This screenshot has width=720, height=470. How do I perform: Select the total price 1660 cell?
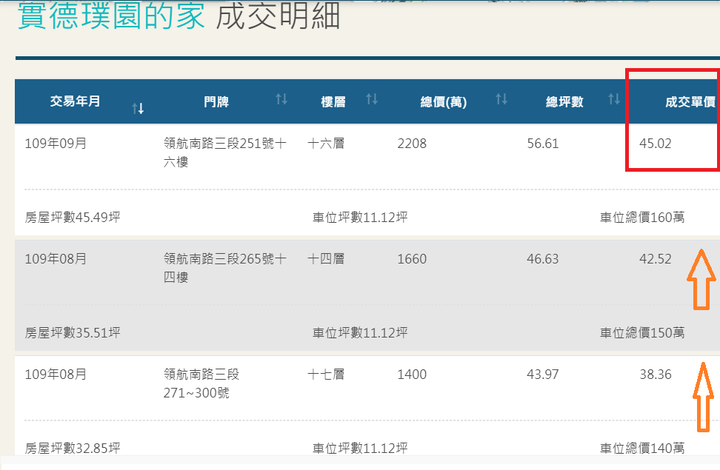click(x=412, y=259)
